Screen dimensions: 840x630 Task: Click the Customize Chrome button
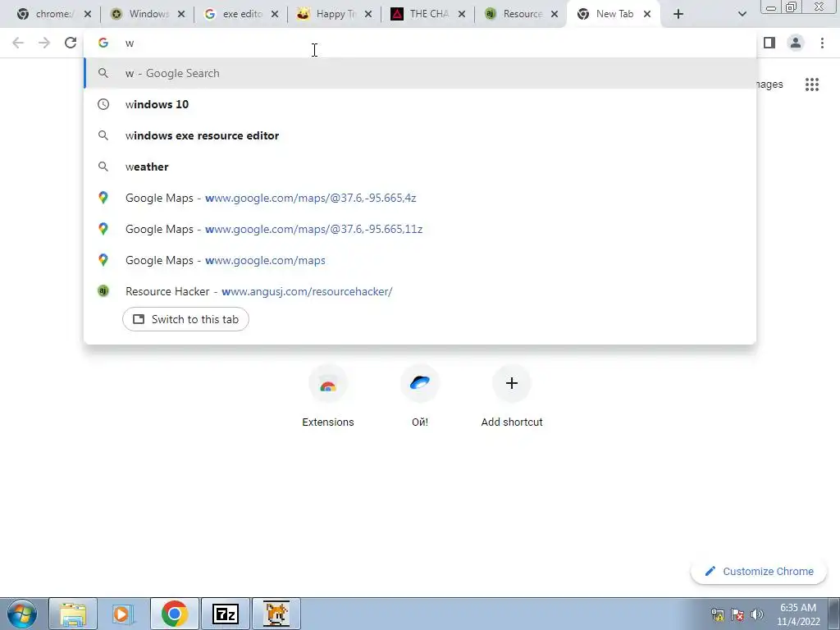759,572
